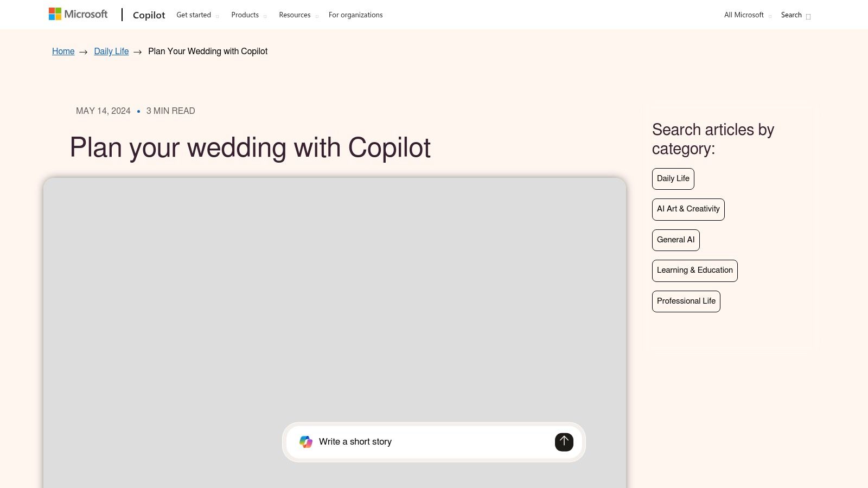This screenshot has width=868, height=488.
Task: Choose the General AI category
Action: coord(675,240)
